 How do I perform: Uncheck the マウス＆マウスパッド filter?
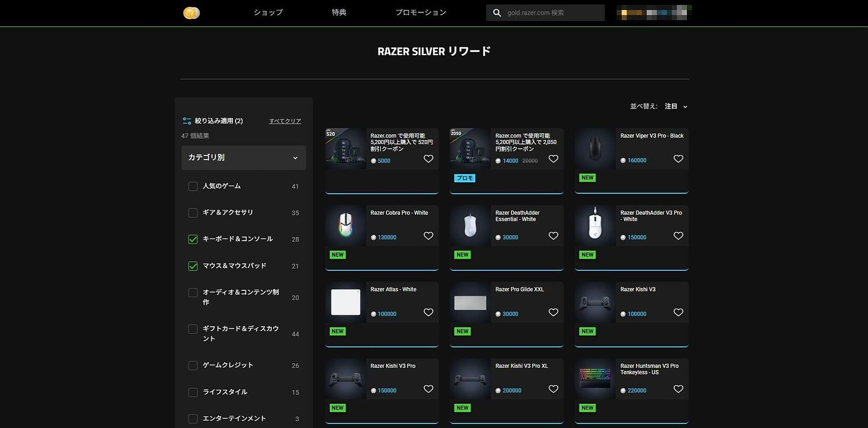193,266
